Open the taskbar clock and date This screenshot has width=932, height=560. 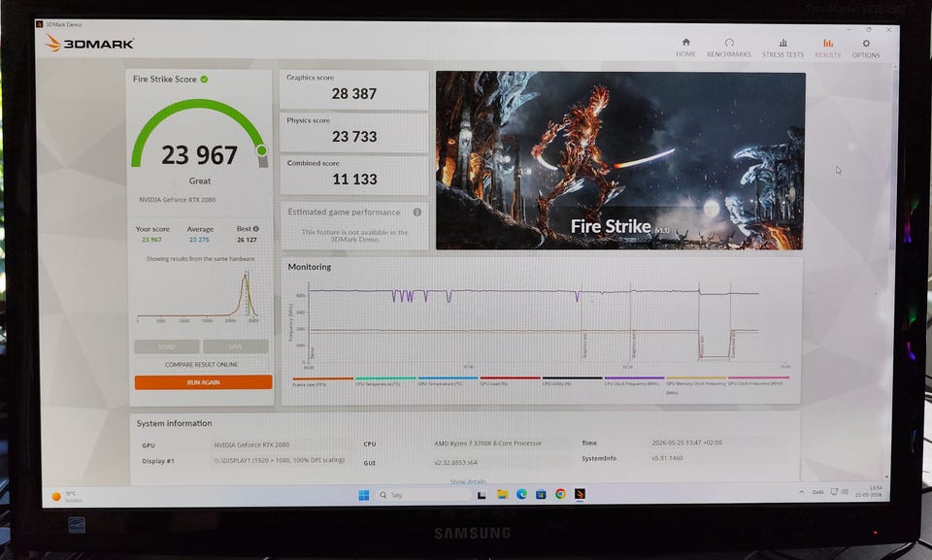click(868, 491)
